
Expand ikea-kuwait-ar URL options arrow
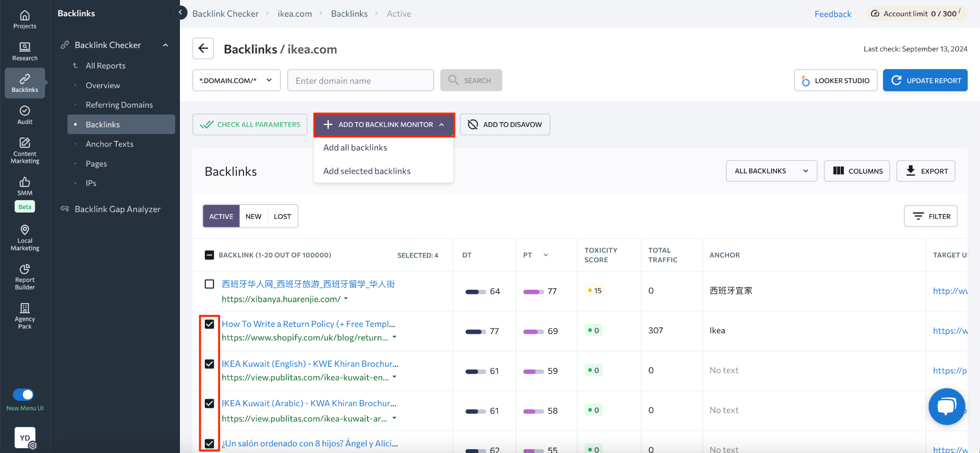pos(395,418)
